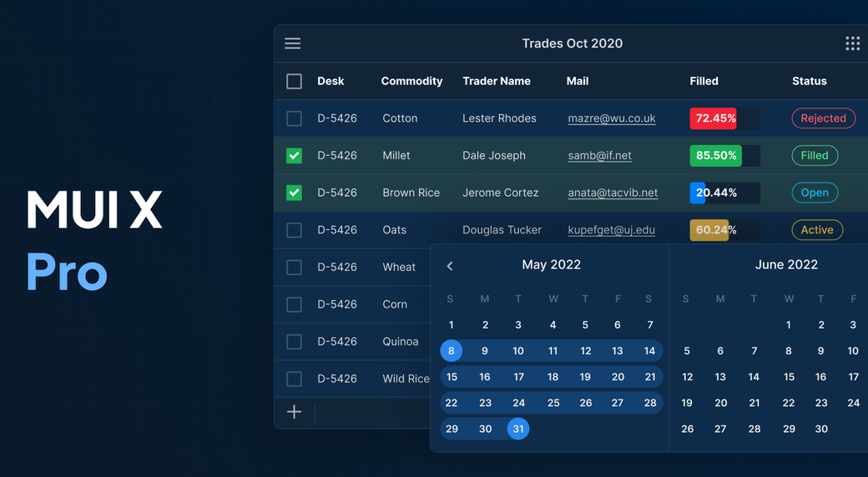
Task: Click the 85.50% filled progress bar
Action: pos(724,156)
